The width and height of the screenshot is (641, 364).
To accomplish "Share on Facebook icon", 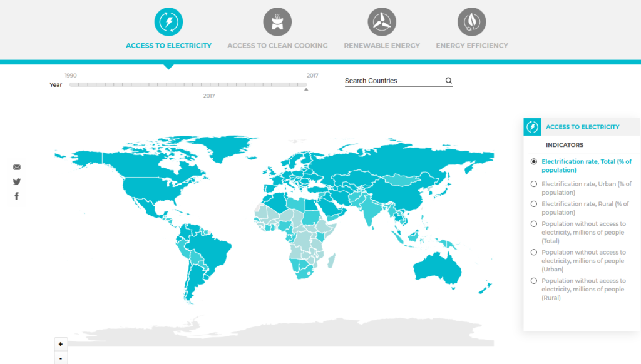I will (17, 196).
